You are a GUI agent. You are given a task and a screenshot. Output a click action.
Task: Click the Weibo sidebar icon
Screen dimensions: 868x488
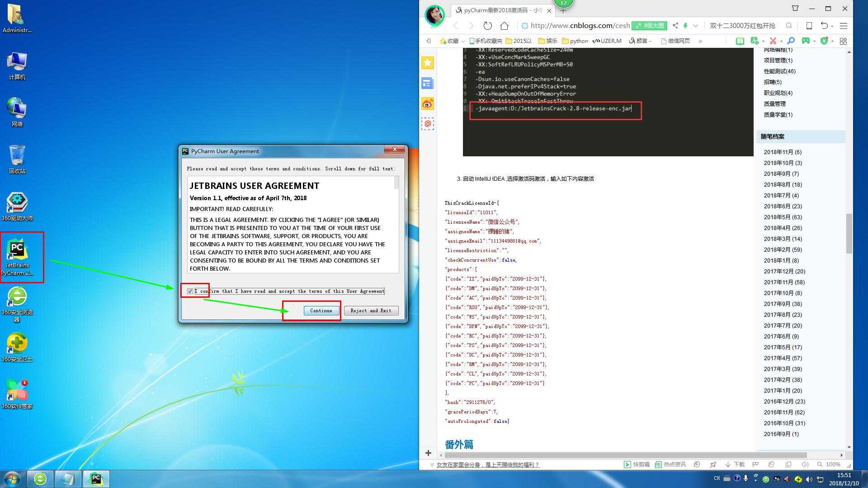428,104
